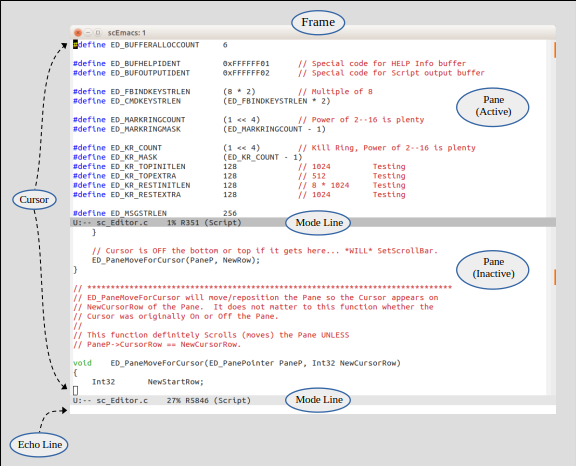Click the green 'void' keyword

pyautogui.click(x=82, y=363)
